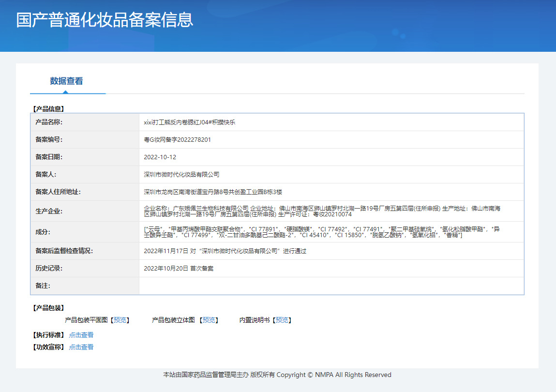556x392 pixels.
Task: Select the 备案人 company name 深圳市微时代化妆品有限公司
Action: pyautogui.click(x=181, y=175)
